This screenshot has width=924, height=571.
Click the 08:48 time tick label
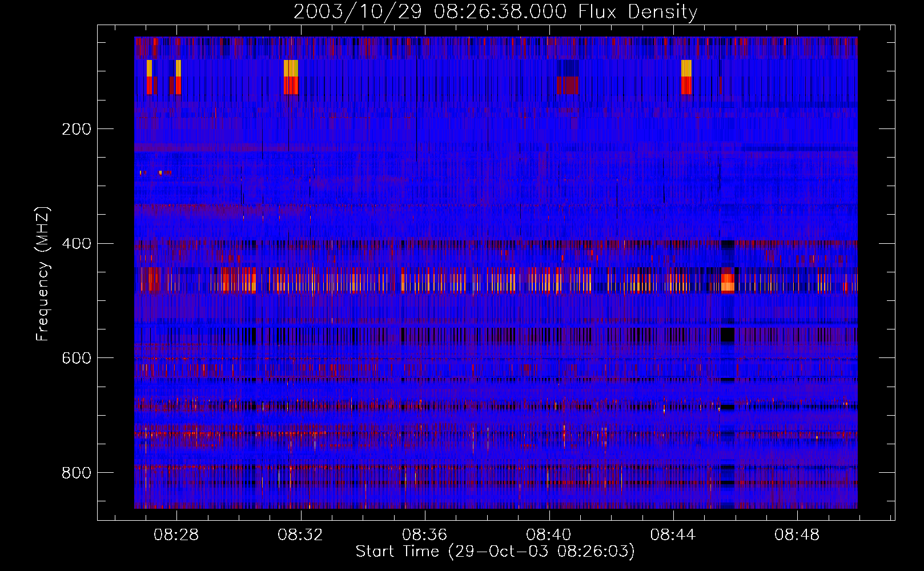797,535
